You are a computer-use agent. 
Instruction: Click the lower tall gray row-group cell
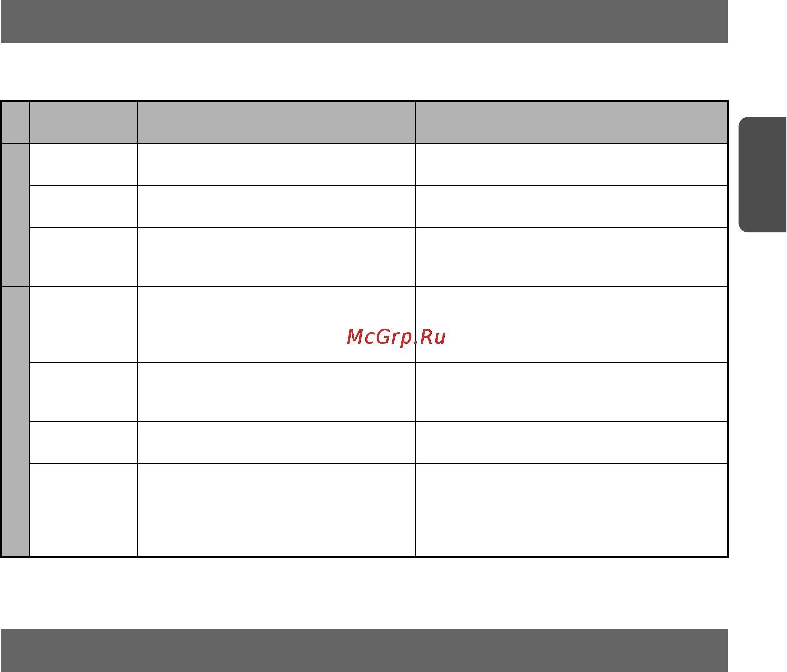tap(15, 421)
